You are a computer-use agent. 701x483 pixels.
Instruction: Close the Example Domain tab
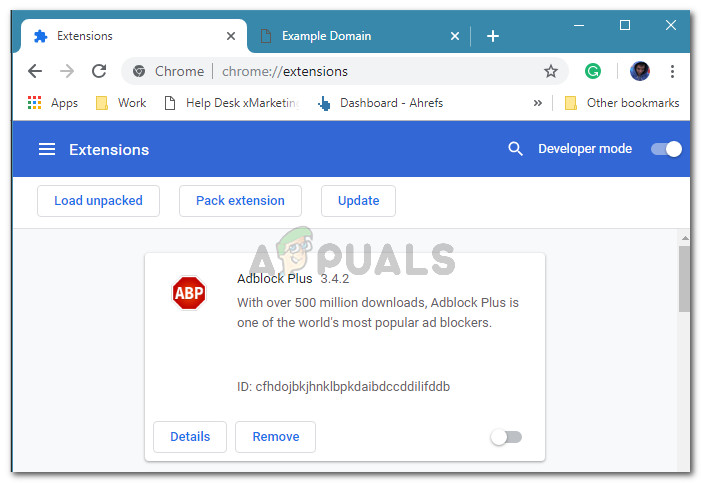pyautogui.click(x=455, y=36)
